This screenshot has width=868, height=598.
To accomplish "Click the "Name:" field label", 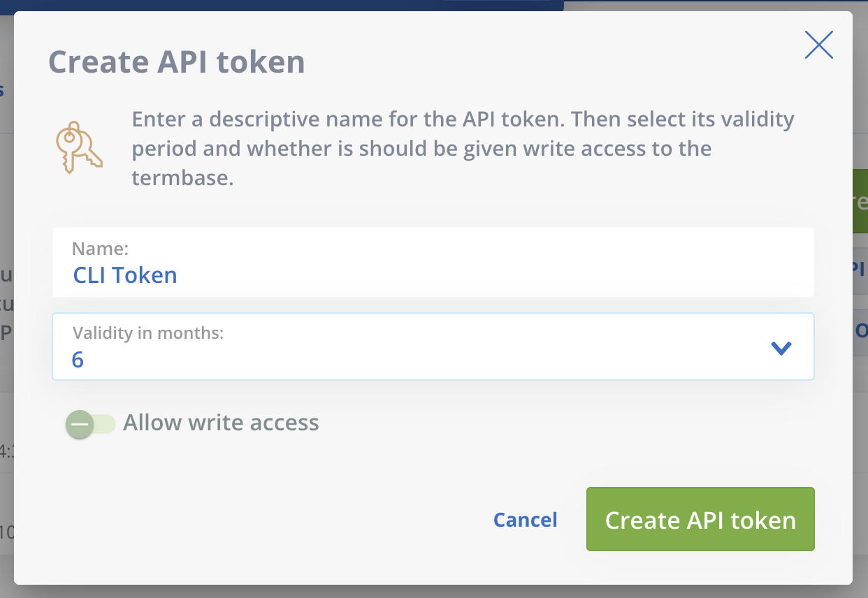I will tap(100, 248).
